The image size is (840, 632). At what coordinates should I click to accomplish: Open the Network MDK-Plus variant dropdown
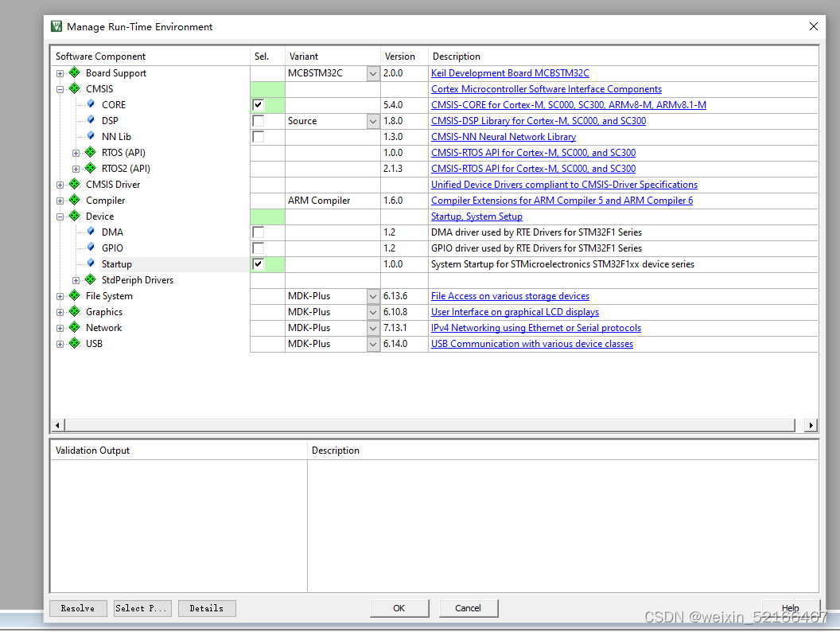click(x=373, y=328)
